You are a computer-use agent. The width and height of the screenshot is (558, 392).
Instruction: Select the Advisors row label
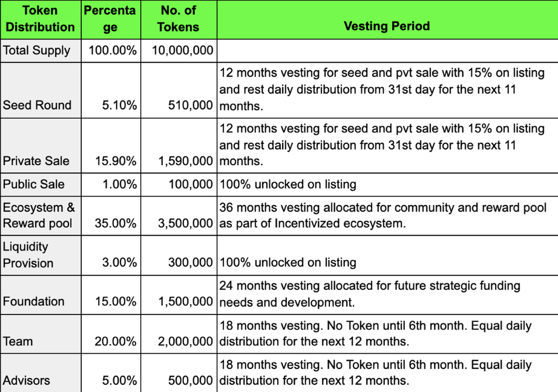[26, 380]
